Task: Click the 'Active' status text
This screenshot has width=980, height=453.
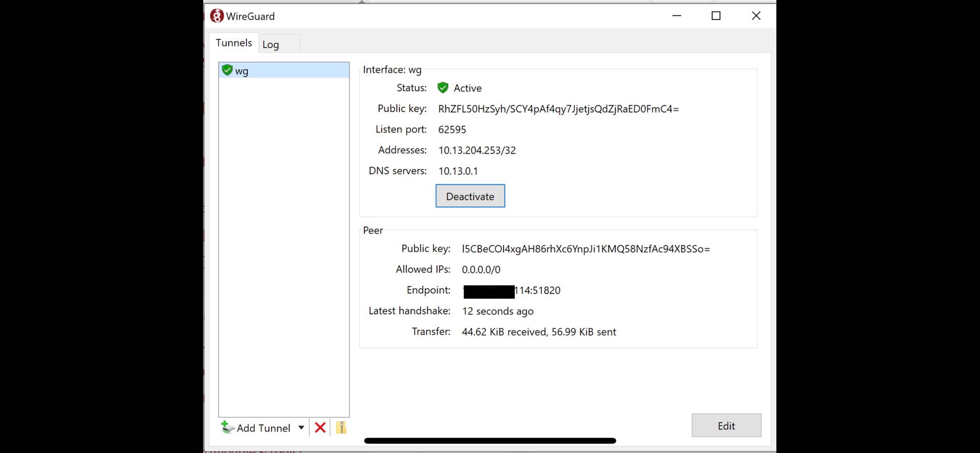Action: click(468, 88)
